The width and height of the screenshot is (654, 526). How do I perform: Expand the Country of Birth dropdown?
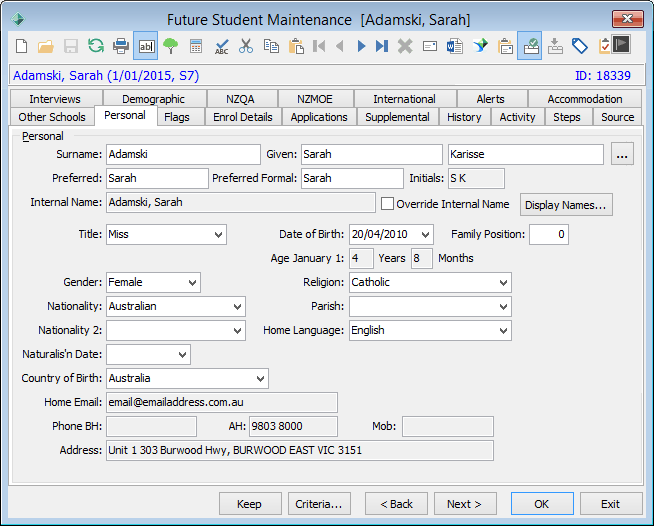pos(260,379)
